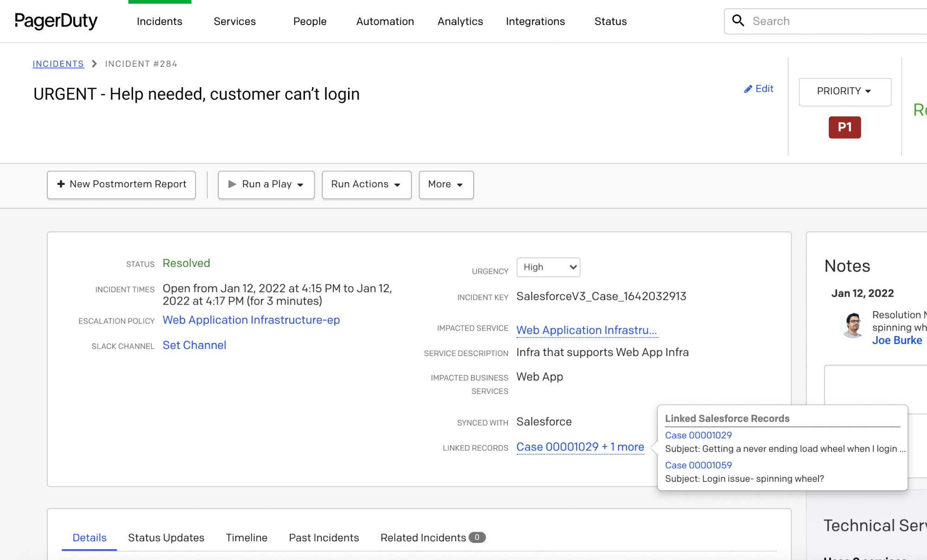The image size is (927, 560).
Task: Click Joe Burke's avatar photo
Action: coord(853,325)
